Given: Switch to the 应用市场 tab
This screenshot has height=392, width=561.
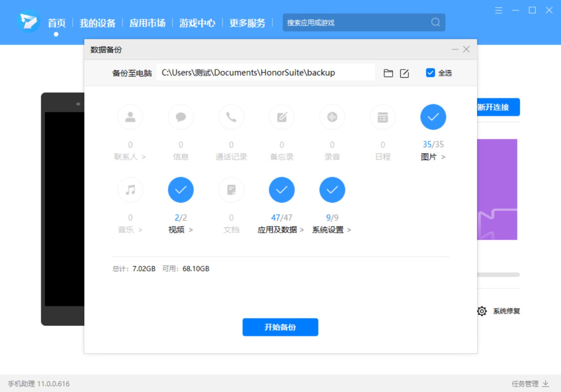Looking at the screenshot, I should click(x=147, y=23).
